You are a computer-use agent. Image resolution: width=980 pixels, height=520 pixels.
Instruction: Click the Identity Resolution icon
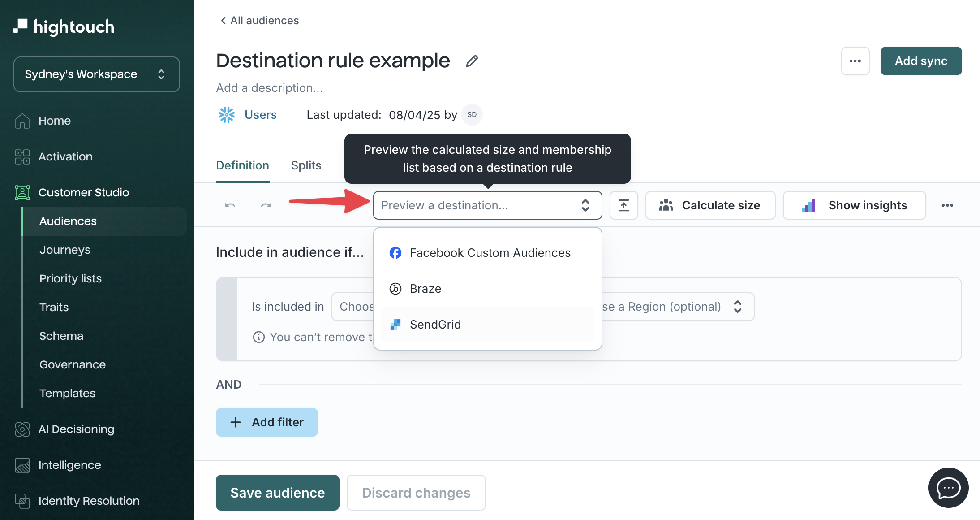22,501
